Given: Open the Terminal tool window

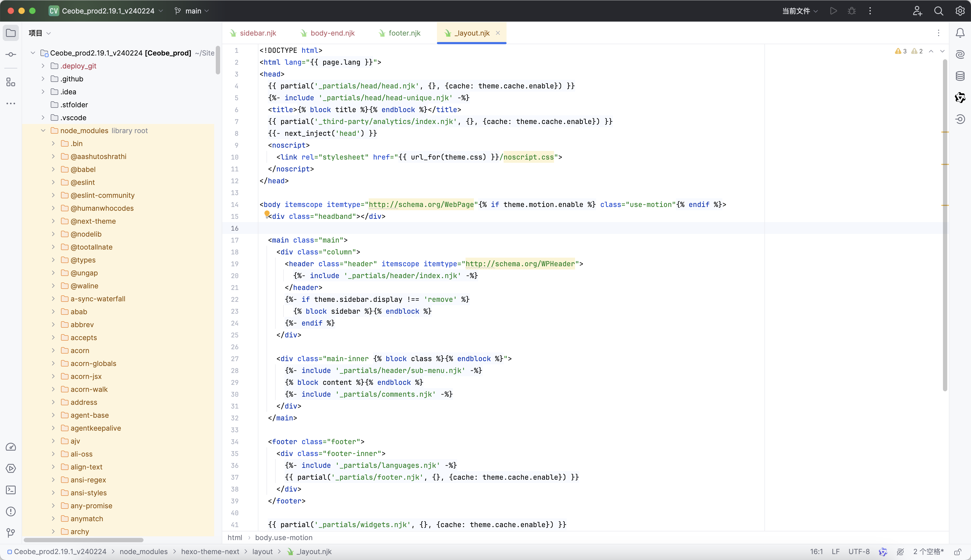Looking at the screenshot, I should point(11,490).
